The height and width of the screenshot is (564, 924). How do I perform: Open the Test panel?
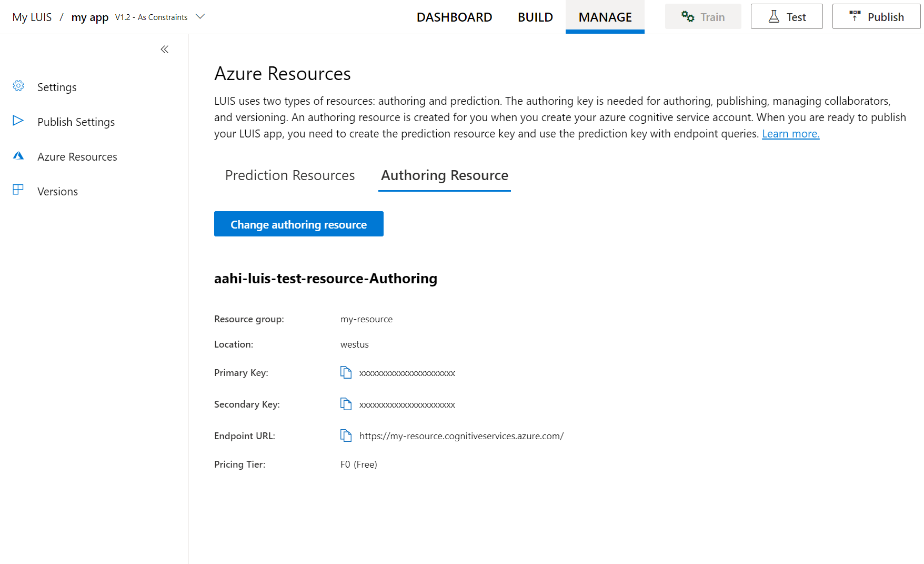click(787, 17)
